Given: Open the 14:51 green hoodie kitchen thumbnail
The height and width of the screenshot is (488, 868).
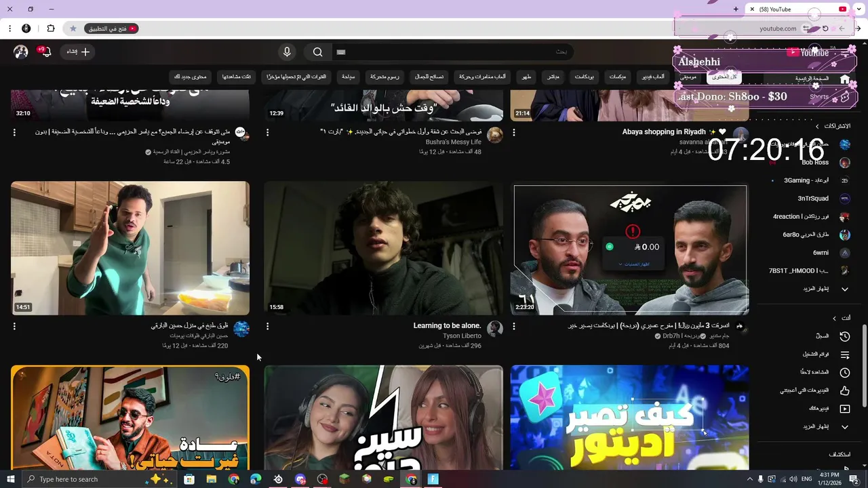Looking at the screenshot, I should coord(130,248).
